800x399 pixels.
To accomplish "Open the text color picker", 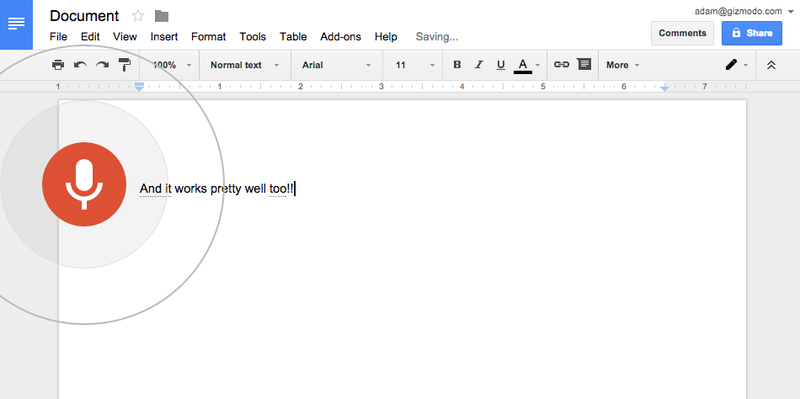I will [x=526, y=65].
